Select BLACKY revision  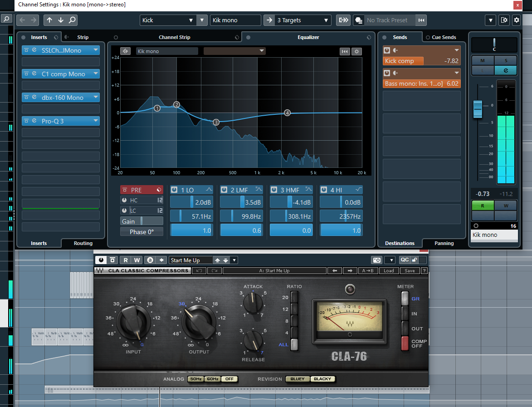pyautogui.click(x=322, y=379)
